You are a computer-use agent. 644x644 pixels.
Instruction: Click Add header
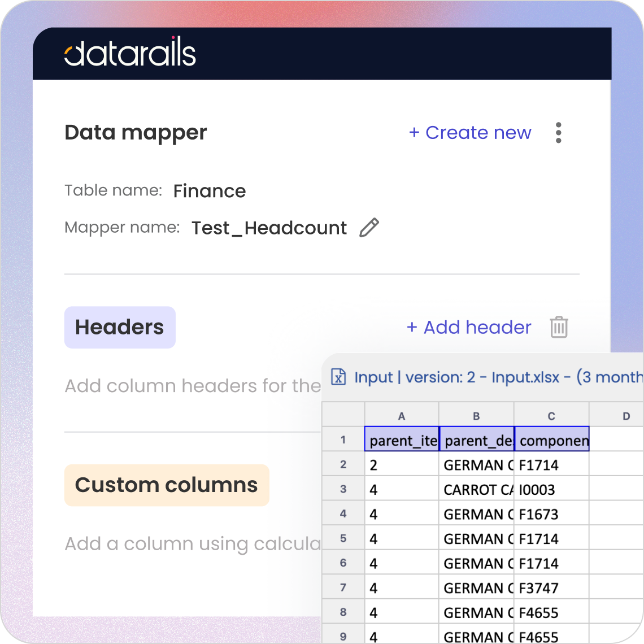click(469, 327)
